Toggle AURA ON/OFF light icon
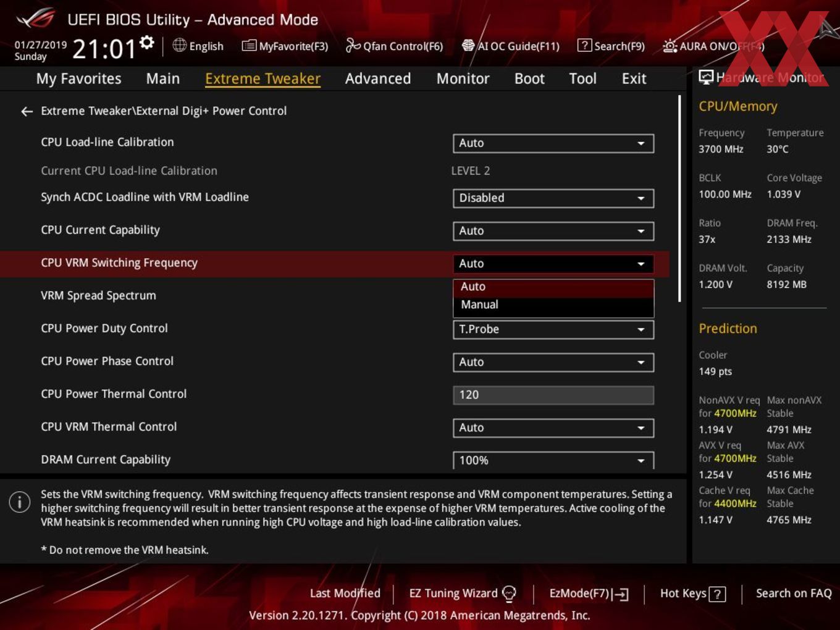Viewport: 840px width, 630px height. [670, 46]
